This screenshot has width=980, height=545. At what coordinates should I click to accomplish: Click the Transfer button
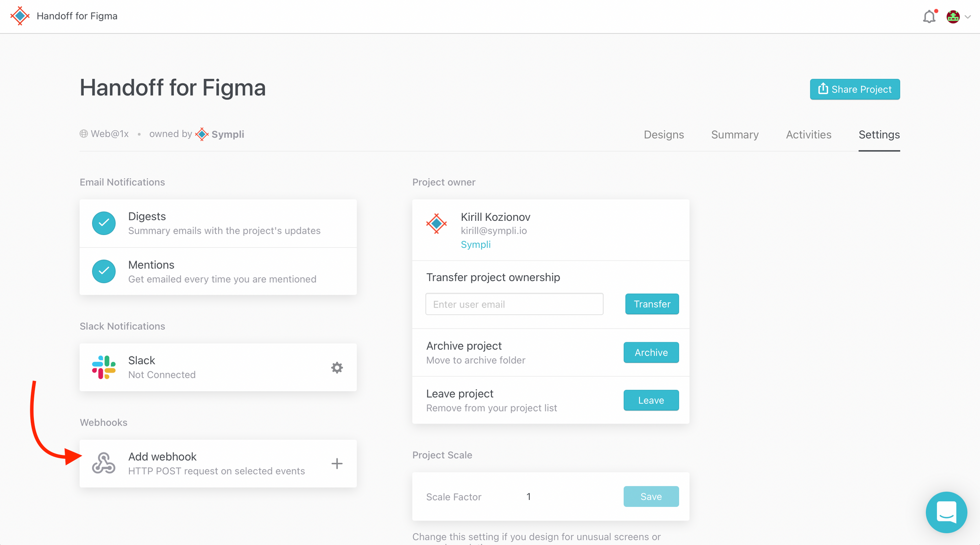[652, 304]
